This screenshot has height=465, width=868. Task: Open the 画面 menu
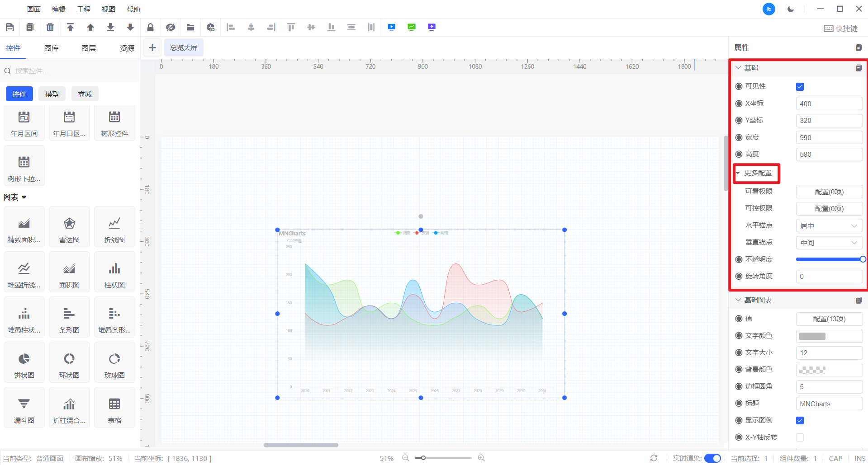(34, 9)
